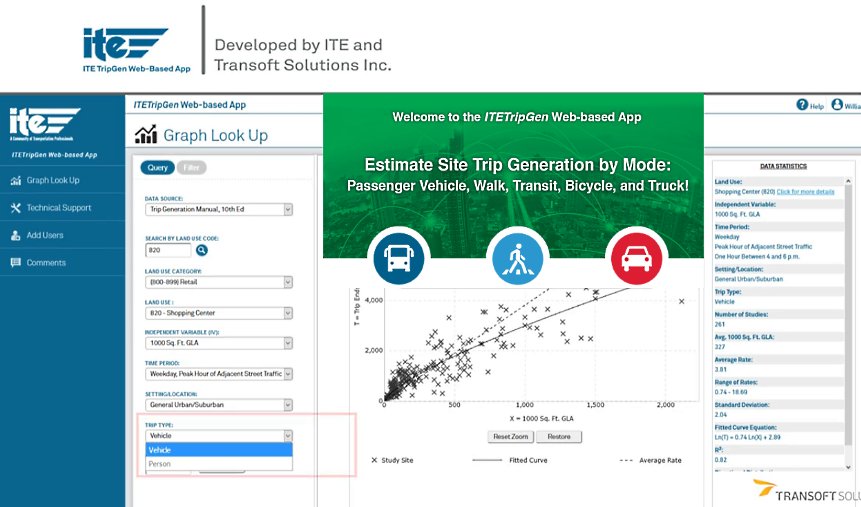The image size is (861, 507).
Task: Select Person option in Trip Type list
Action: 219,464
